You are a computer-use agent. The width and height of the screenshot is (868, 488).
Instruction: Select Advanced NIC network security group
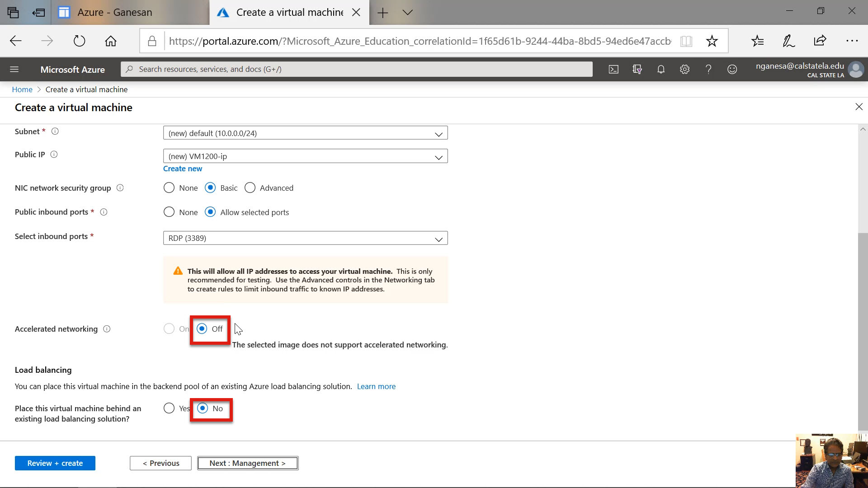[x=250, y=188]
